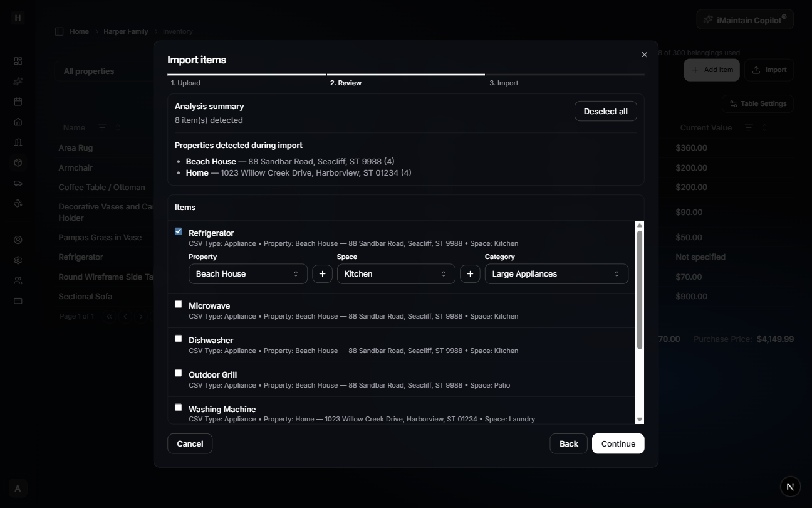The width and height of the screenshot is (812, 508).
Task: Uncheck the Refrigerator item checkbox
Action: (179, 231)
